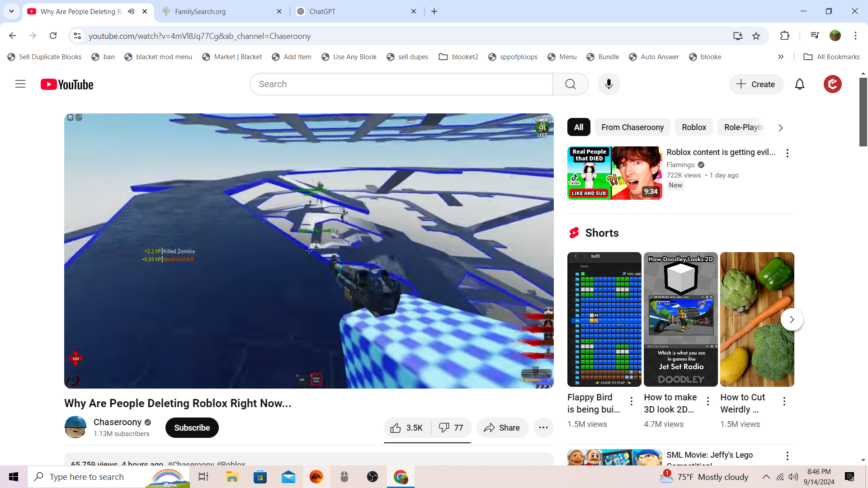Screen dimensions: 868x488
Task: Open the YouTube notifications bell
Action: pyautogui.click(x=799, y=84)
